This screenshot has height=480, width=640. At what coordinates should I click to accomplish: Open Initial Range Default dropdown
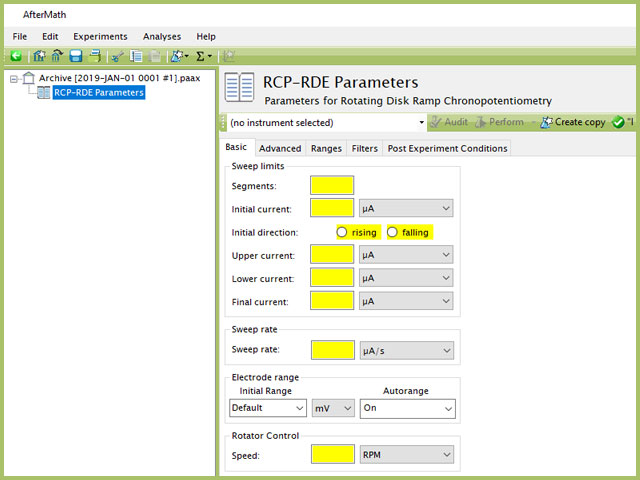[268, 408]
